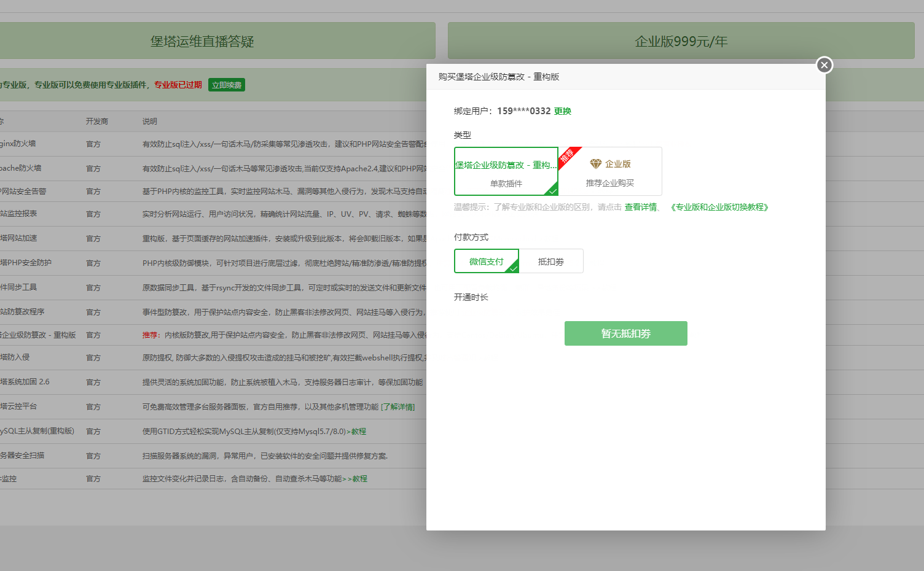The image size is (924, 571).
Task: Select 塔PHP安全防护 plugin name
Action: (26, 263)
